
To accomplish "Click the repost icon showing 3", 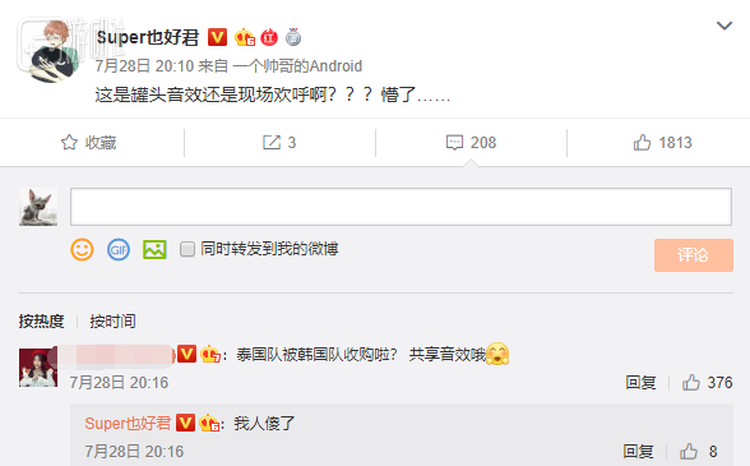I will pos(272,143).
